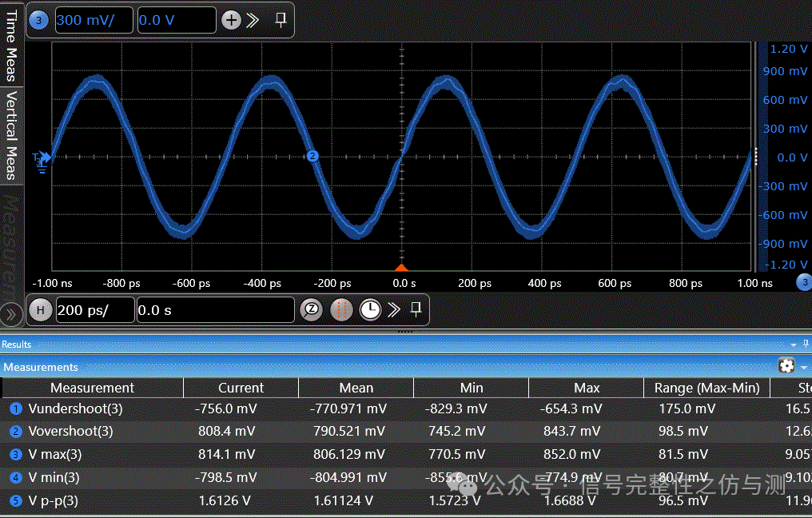
Task: Toggle the markers icon with dashed lines
Action: 340,310
